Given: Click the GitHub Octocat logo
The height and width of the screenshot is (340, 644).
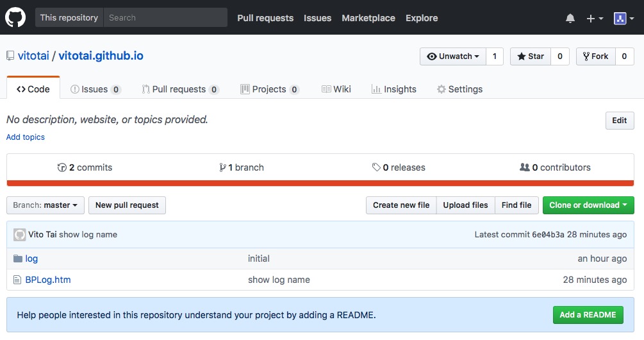Looking at the screenshot, I should point(15,17).
